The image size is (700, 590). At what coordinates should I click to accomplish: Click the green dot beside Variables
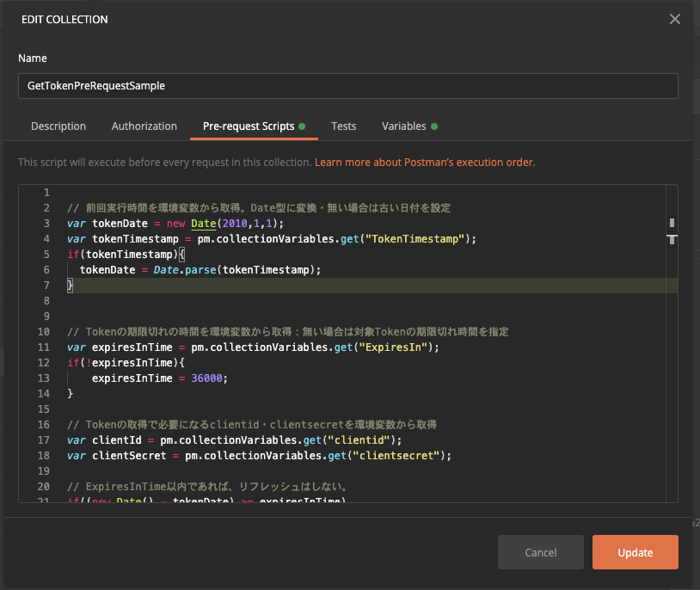click(x=434, y=126)
